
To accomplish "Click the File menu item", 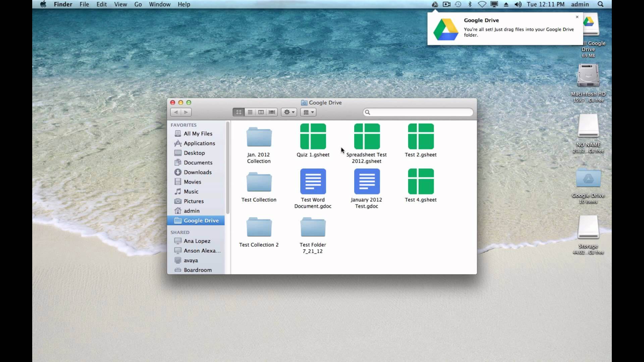I will tap(84, 4).
